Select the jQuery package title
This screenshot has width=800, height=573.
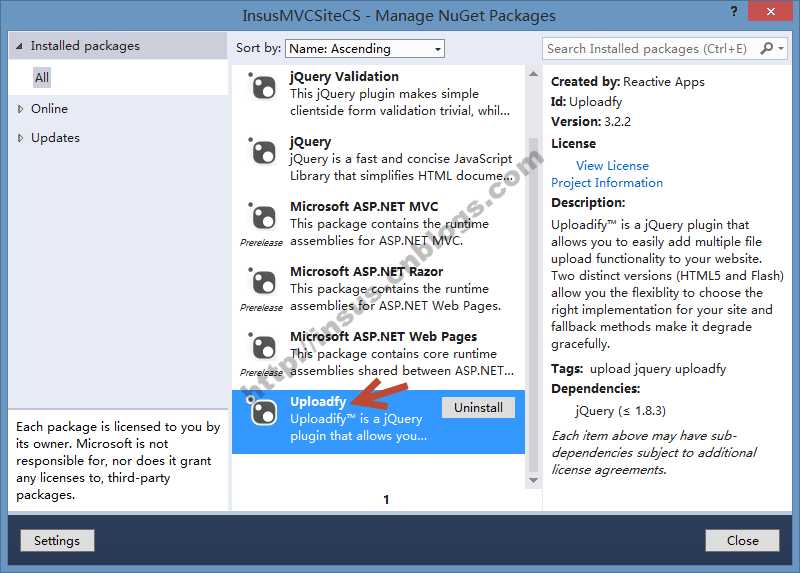pos(310,141)
